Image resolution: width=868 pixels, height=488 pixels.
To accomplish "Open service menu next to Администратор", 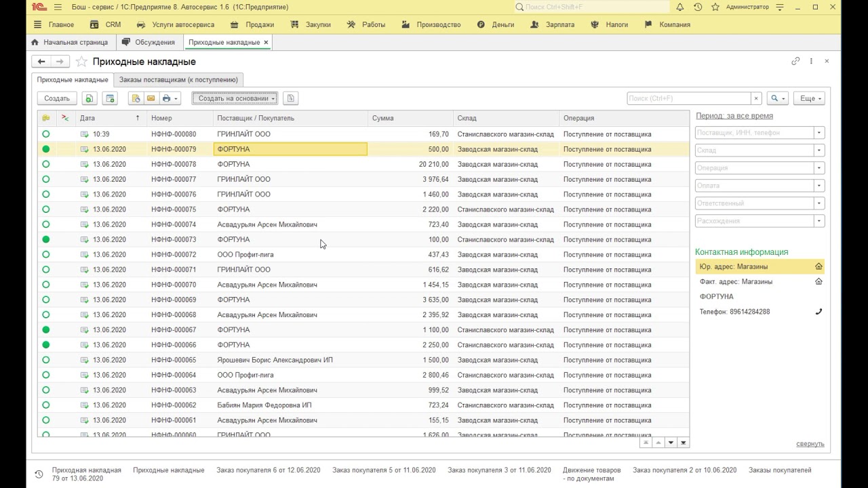I will [x=780, y=7].
